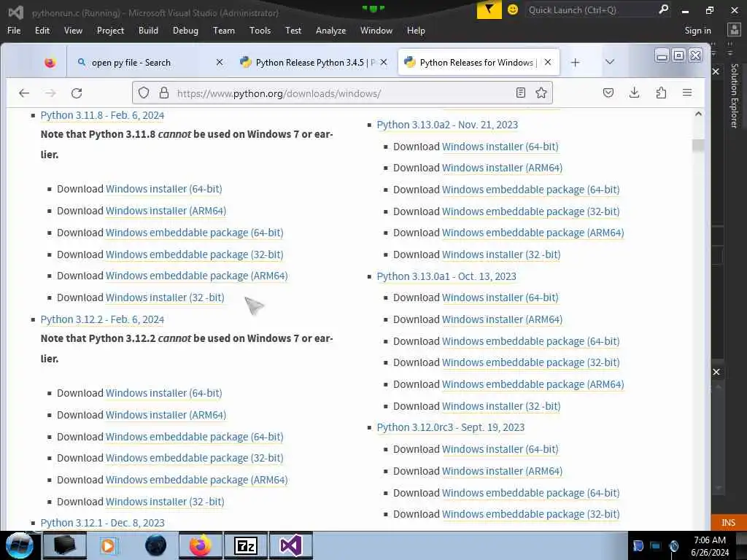Image resolution: width=747 pixels, height=560 pixels.
Task: Click the Visual Studio account avatar icon
Action: 734,30
